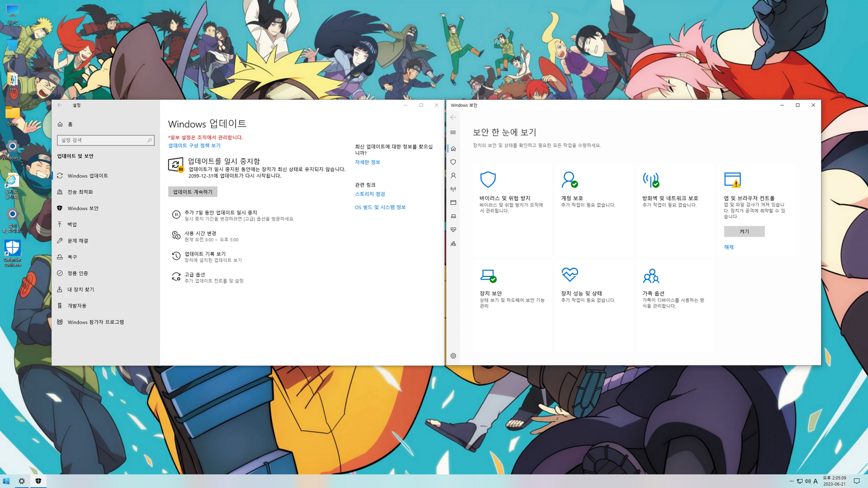The image size is (868, 488).
Task: Click Settings gear on taskbar
Action: coord(22,481)
